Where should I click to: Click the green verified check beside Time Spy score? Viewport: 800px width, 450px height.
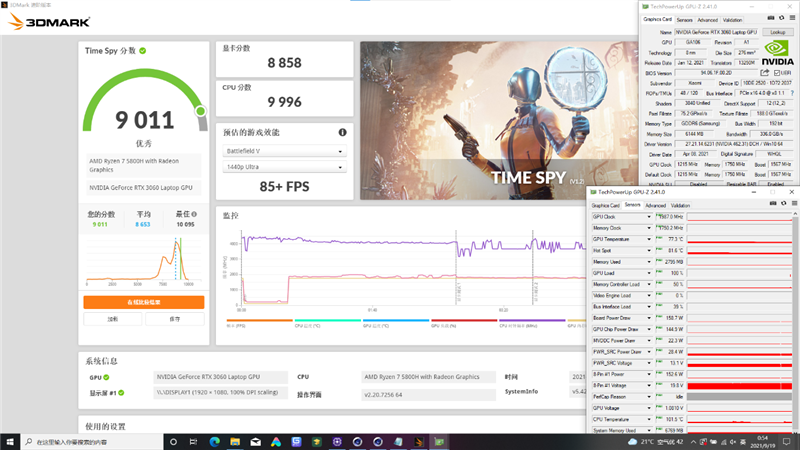click(x=143, y=51)
